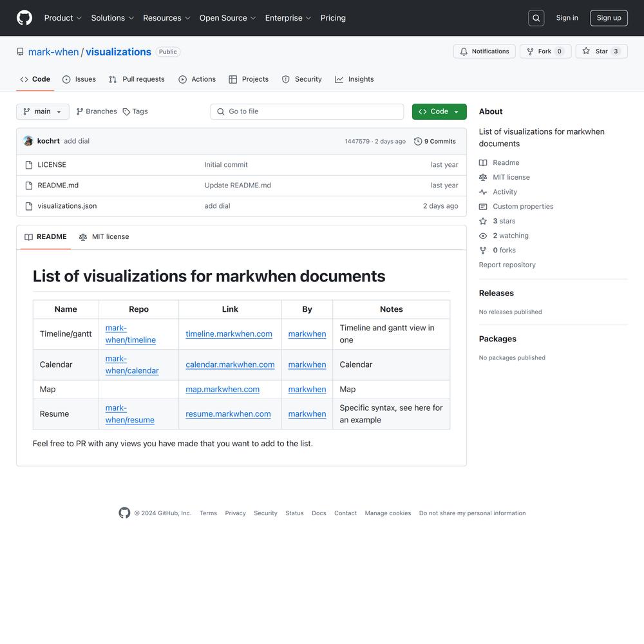Expand the Resources menu
Viewport: 644px width, 644px height.
point(166,18)
